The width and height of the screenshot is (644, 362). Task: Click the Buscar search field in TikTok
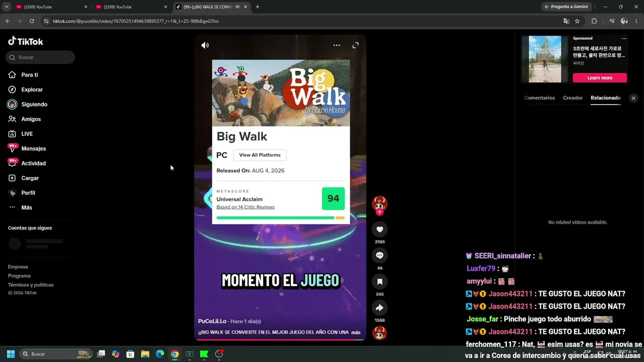click(x=40, y=57)
